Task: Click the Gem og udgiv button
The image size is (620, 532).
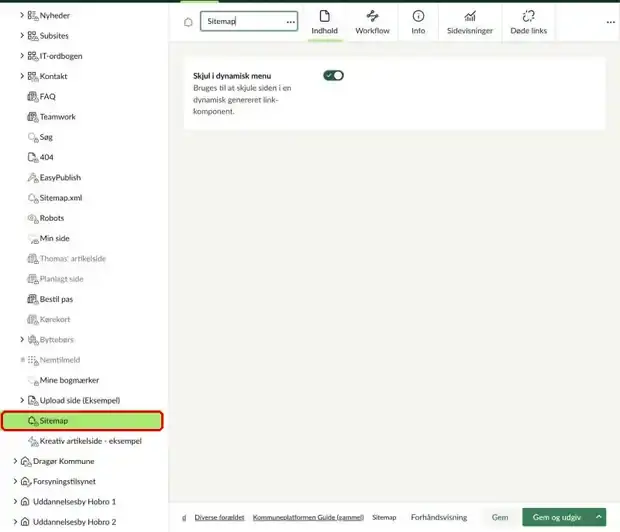Action: pyautogui.click(x=556, y=517)
